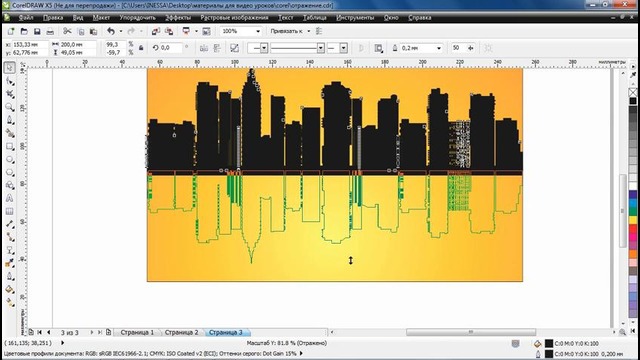Select the Connector tool
The height and width of the screenshot is (360, 640).
[x=10, y=237]
